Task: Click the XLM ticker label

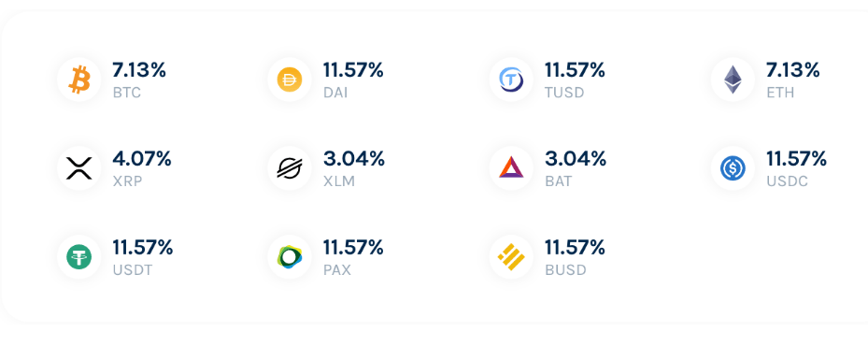Action: pos(339,181)
